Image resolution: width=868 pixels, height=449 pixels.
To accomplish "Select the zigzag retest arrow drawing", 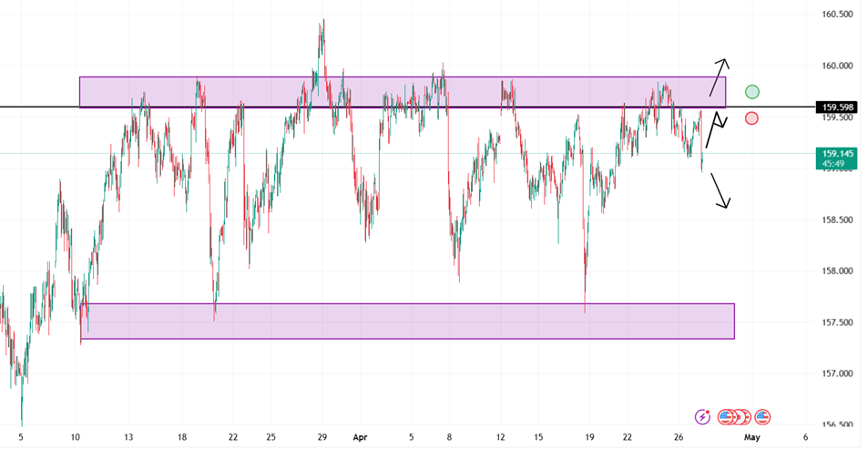I will point(716,129).
